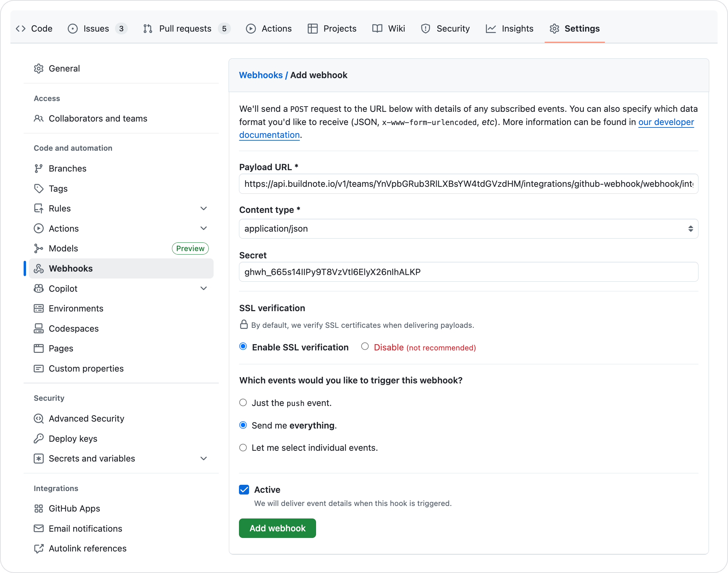This screenshot has width=728, height=573.
Task: Click the Pages browser icon
Action: pos(39,348)
